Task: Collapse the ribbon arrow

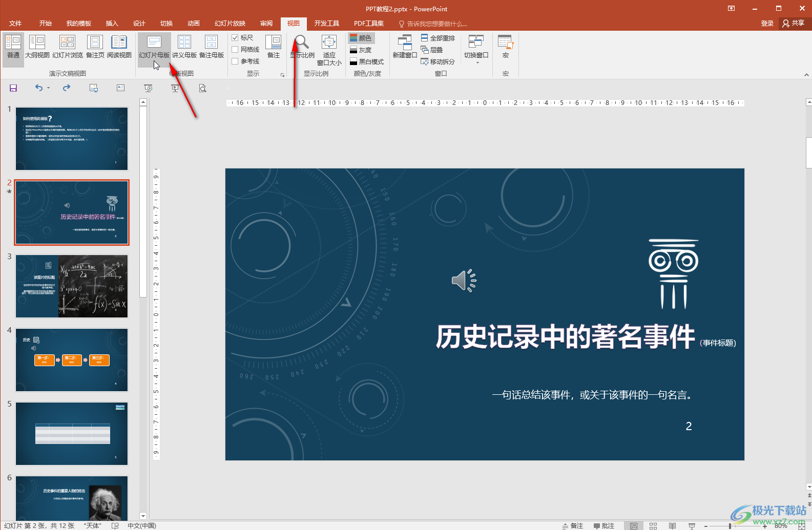Action: tap(806, 75)
